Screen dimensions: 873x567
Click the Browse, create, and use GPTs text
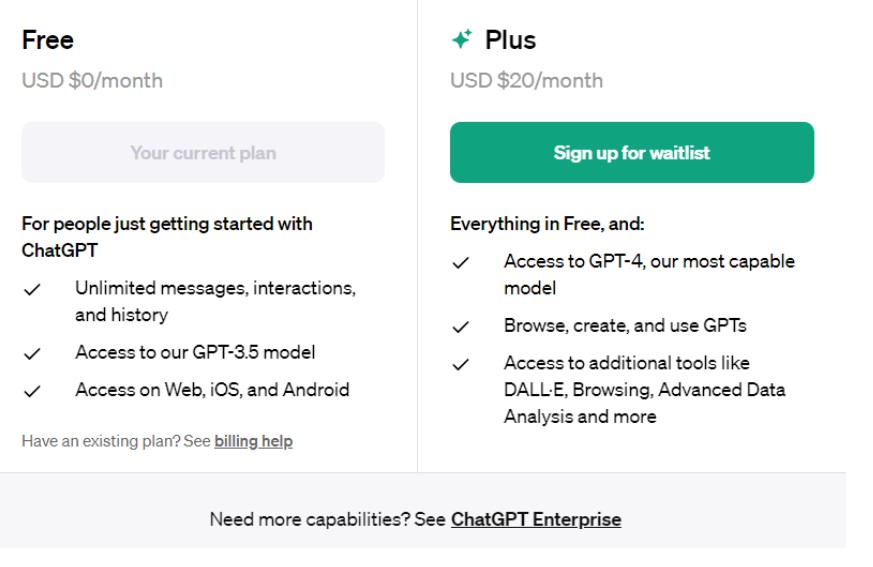pyautogui.click(x=625, y=326)
